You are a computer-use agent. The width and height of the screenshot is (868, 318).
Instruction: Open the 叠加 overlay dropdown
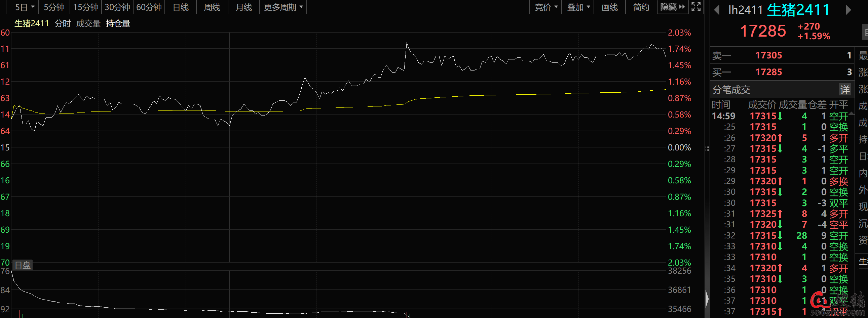[577, 7]
